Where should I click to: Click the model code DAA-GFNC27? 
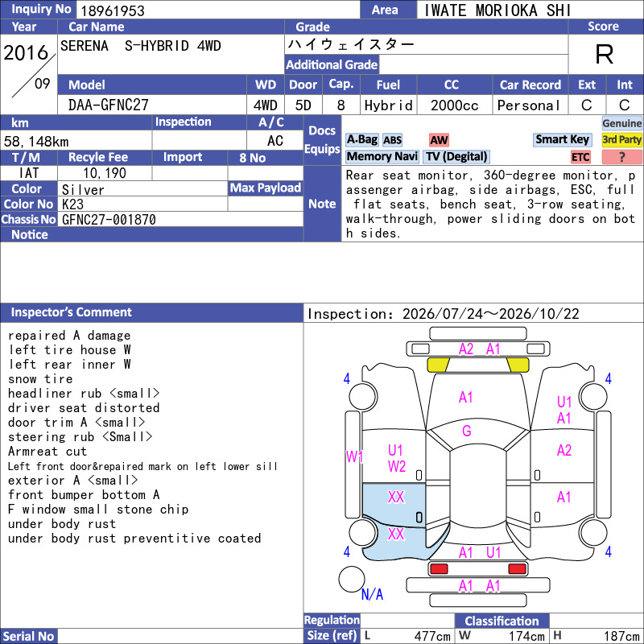coord(109,105)
